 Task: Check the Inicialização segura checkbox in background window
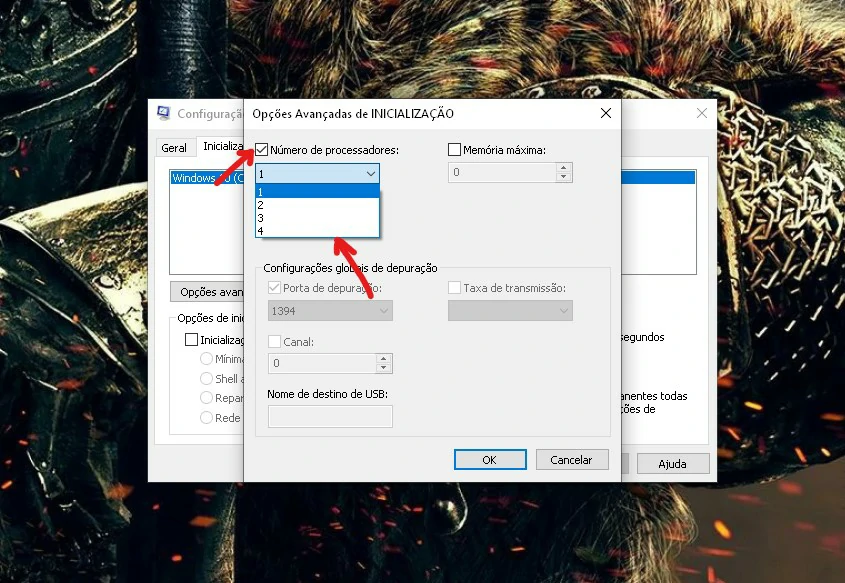(191, 339)
